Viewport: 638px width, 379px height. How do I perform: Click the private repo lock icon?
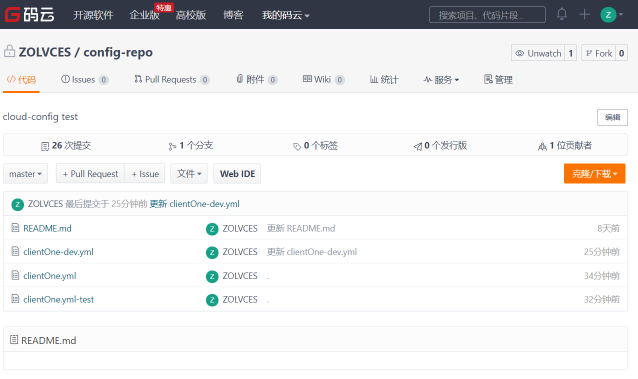[x=9, y=51]
